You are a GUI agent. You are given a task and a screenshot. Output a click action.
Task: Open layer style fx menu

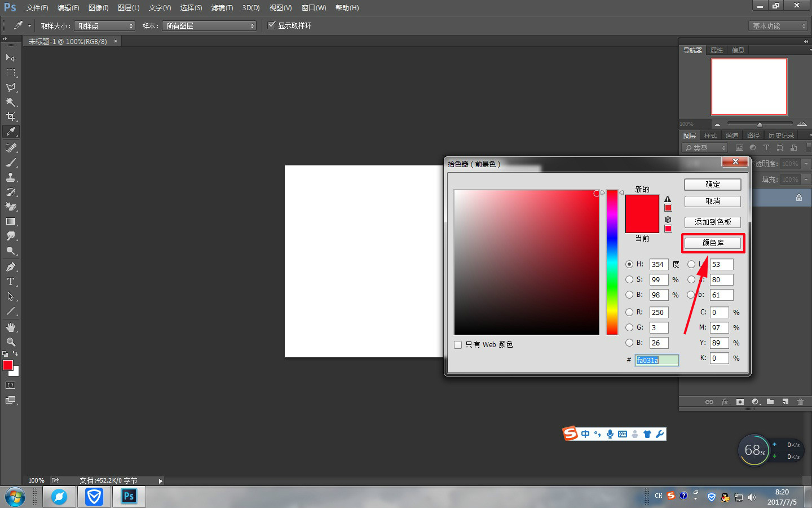click(725, 402)
